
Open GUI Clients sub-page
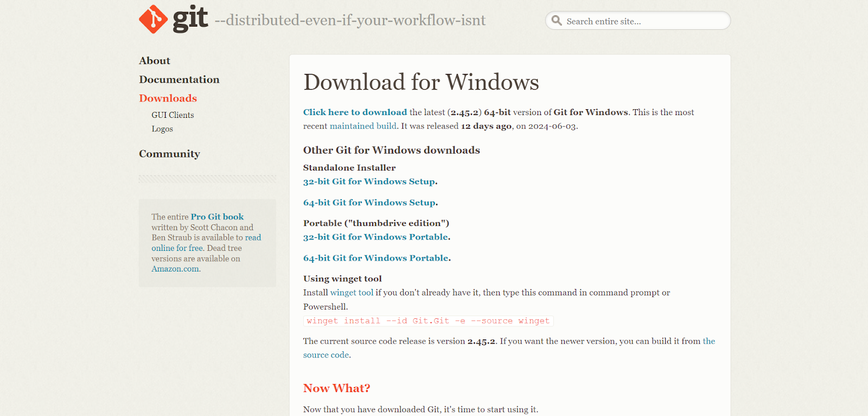[173, 115]
